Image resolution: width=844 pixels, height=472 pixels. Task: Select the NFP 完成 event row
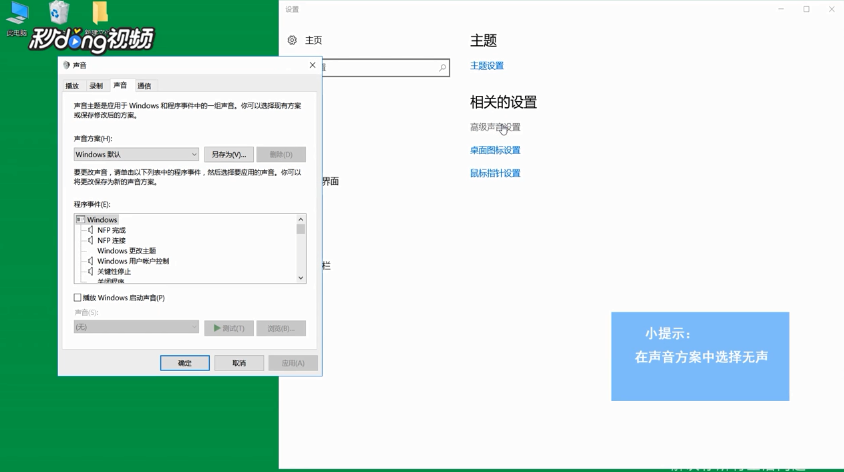(x=111, y=230)
